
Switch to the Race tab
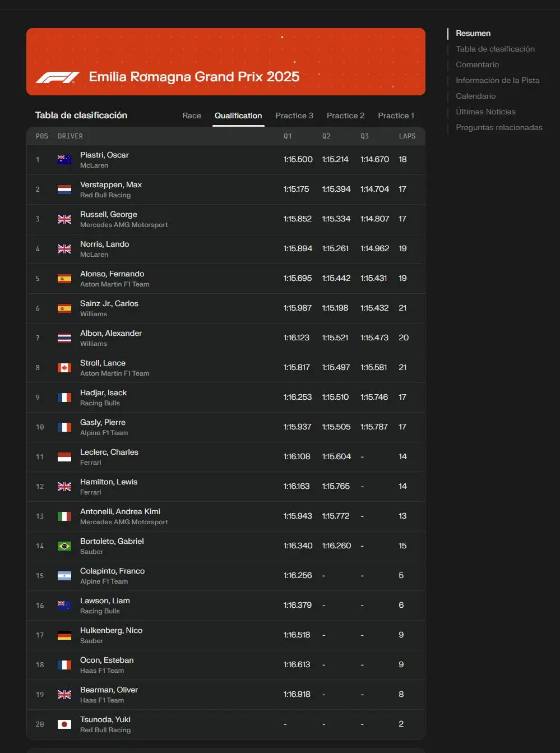[192, 116]
